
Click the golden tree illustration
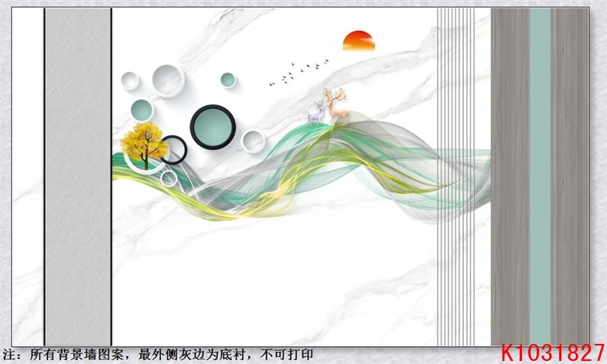[x=145, y=145]
